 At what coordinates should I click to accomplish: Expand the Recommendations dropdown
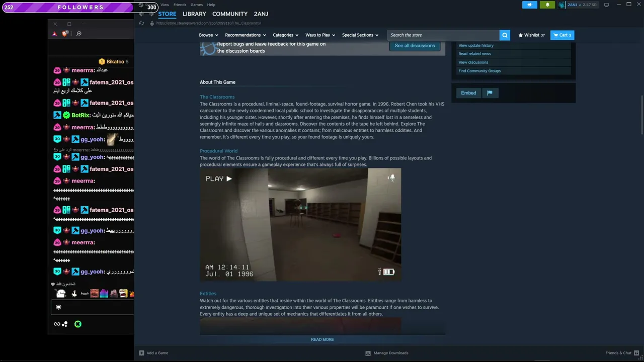point(245,35)
